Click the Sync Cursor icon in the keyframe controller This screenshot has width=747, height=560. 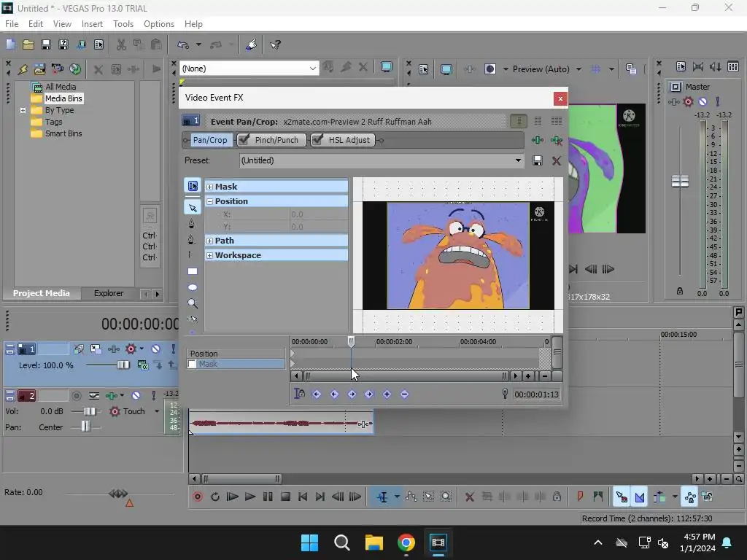[299, 394]
